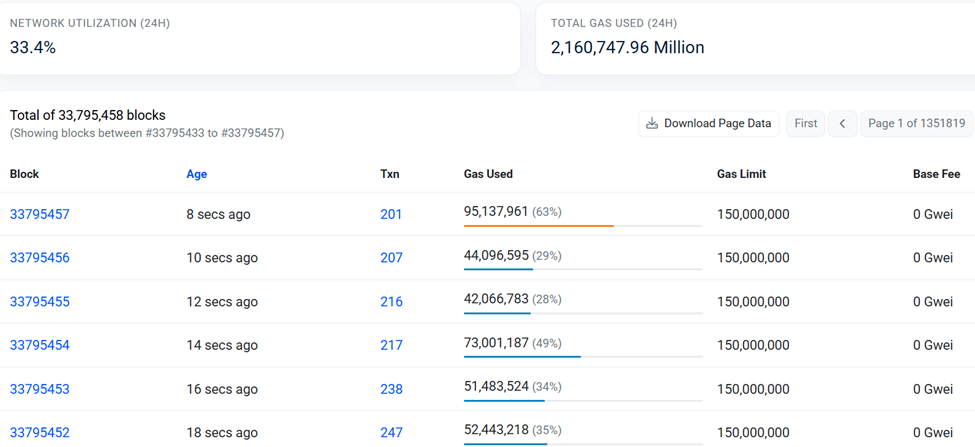The image size is (975, 447).
Task: View the 238 transactions in block
Action: (391, 389)
